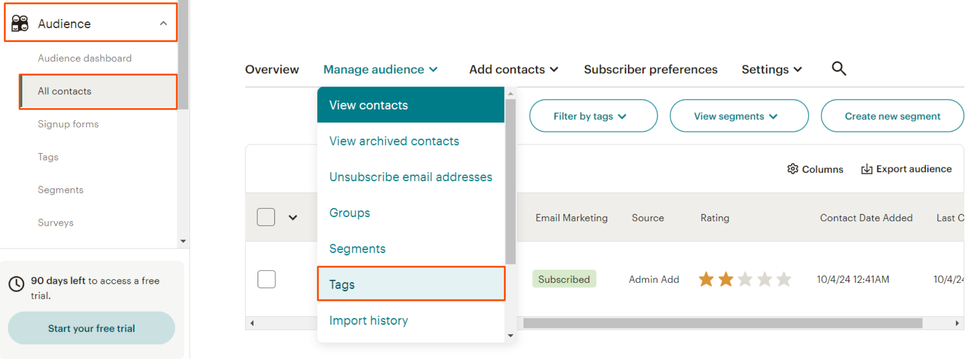Choose Tags from the dropdown menu
The image size is (980, 359).
coord(411,284)
